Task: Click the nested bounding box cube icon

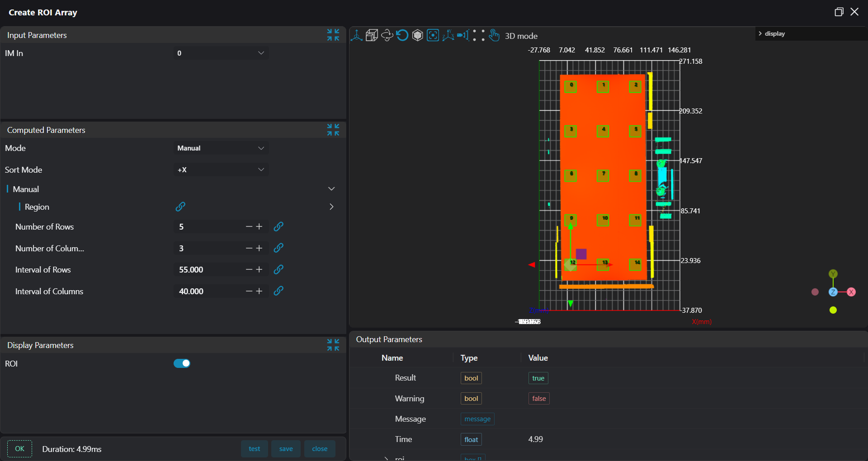Action: click(x=372, y=36)
